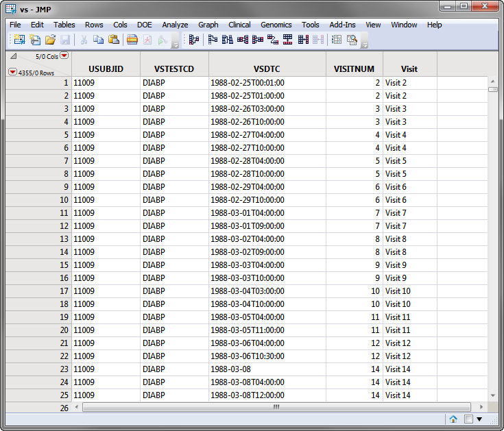Select the VSDTC column header
This screenshot has width=504, height=431.
267,69
